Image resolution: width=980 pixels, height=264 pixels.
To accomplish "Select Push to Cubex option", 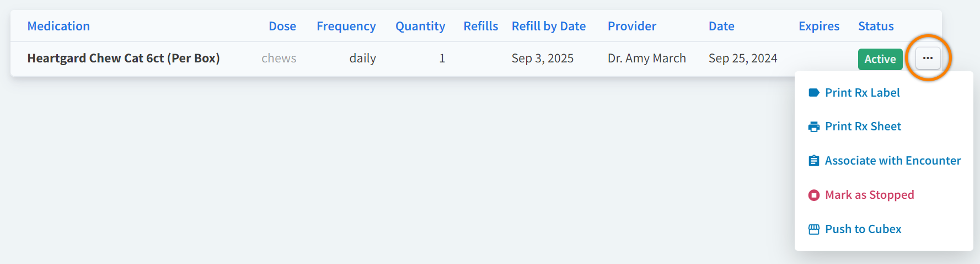I will pos(863,229).
